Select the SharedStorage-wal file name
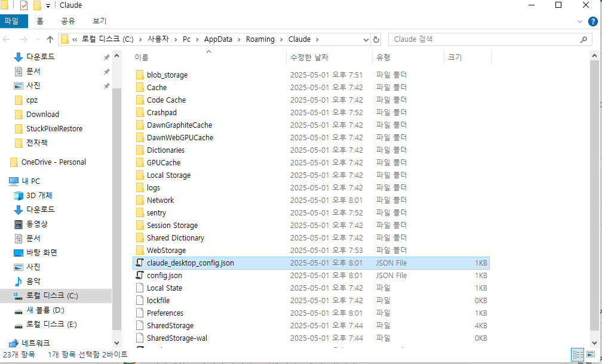Screen dimensions: 602x364 point(177,338)
